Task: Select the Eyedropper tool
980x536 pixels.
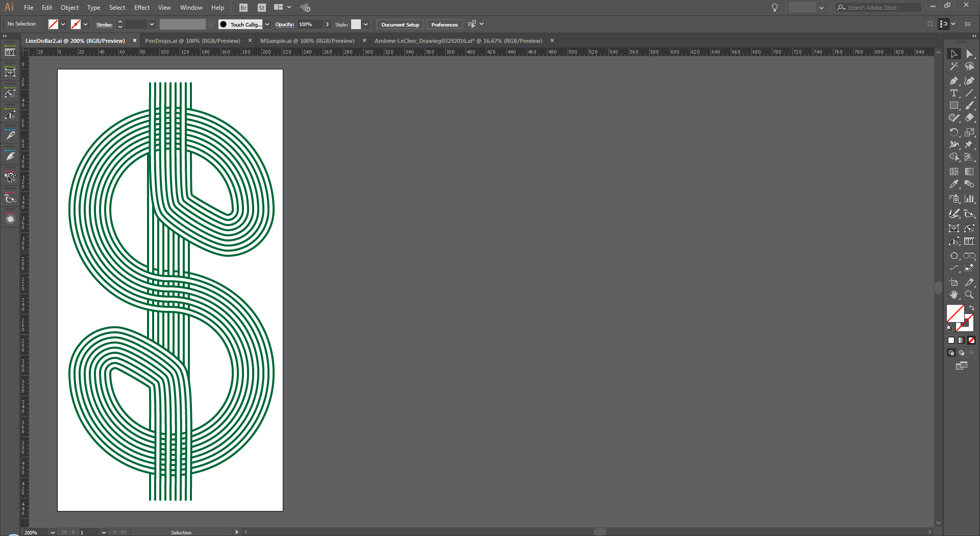Action: 953,184
